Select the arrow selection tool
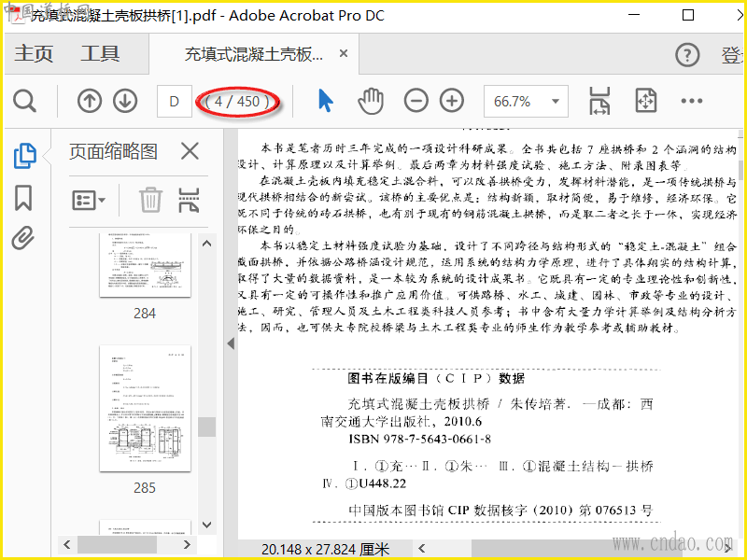This screenshot has height=560, width=747. coord(325,101)
